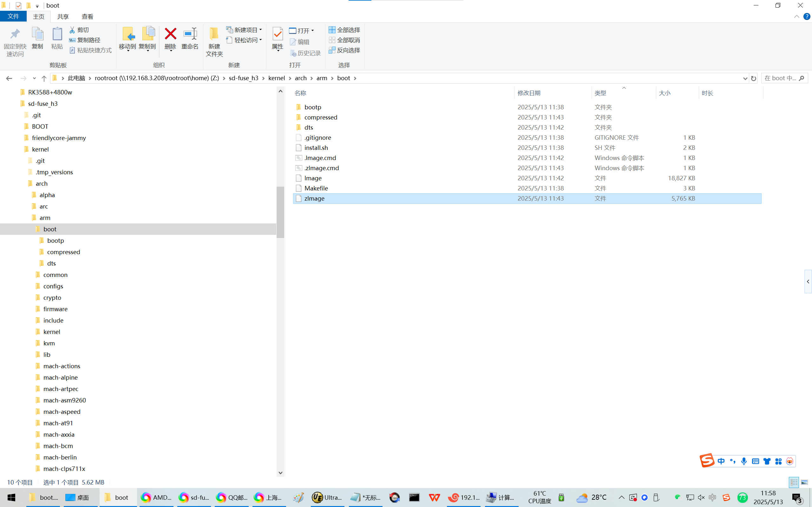Switch to details view icon in status bar

click(794, 482)
